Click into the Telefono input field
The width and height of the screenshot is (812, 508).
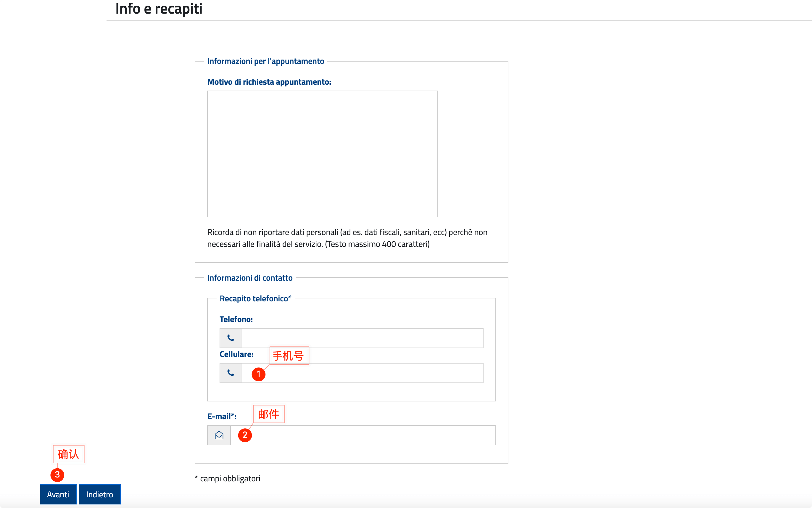click(362, 338)
